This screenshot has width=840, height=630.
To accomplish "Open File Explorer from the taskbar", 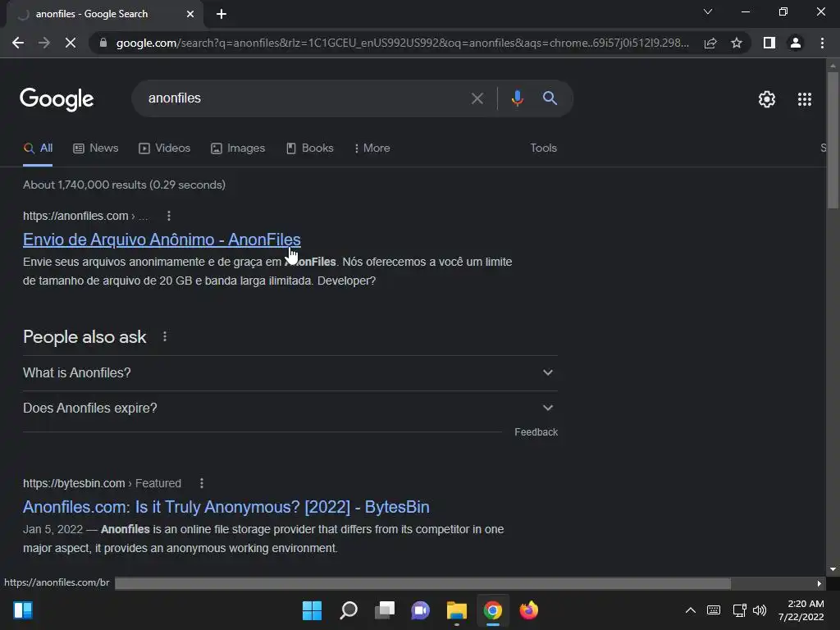I will (456, 610).
